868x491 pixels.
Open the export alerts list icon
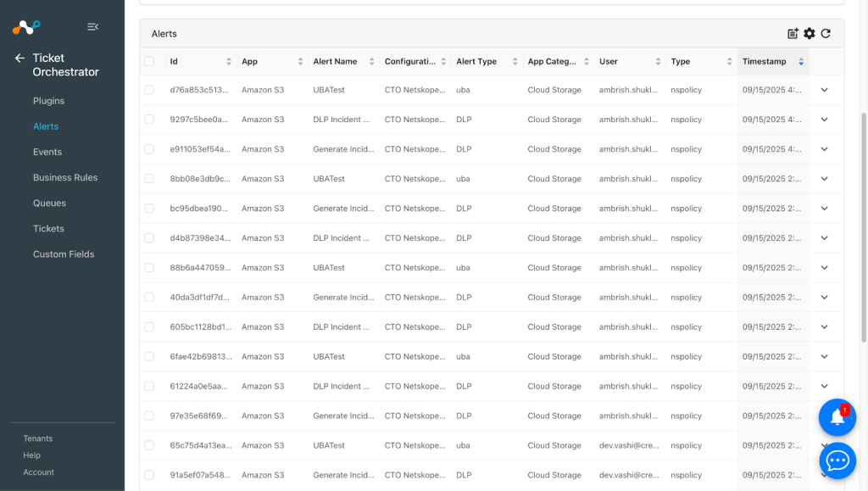click(x=793, y=34)
